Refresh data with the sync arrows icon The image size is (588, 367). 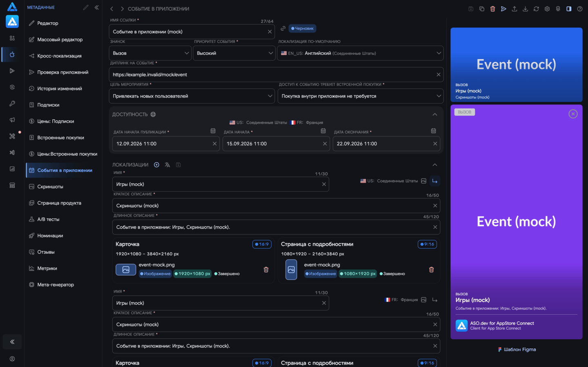[536, 9]
